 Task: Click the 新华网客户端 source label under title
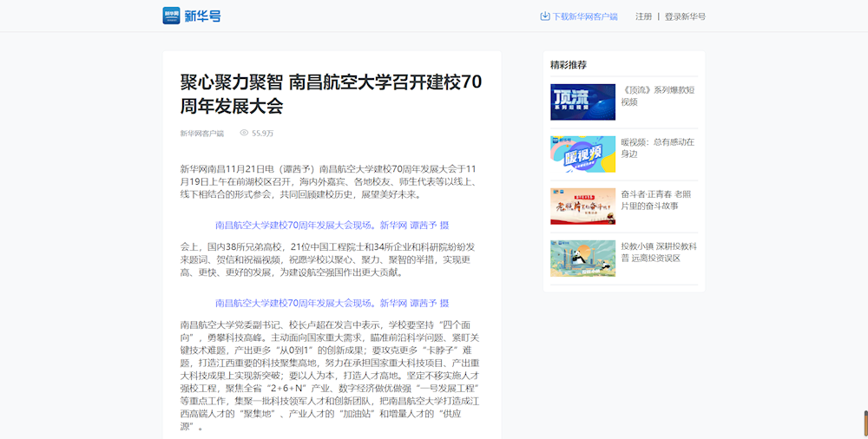tap(201, 134)
